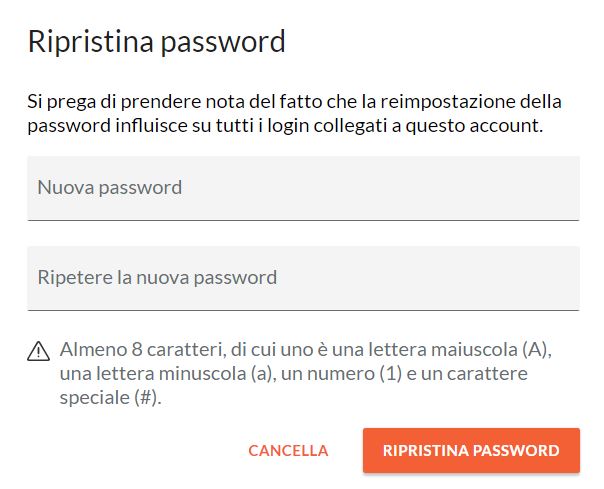Click the warning triangle icon

click(39, 351)
